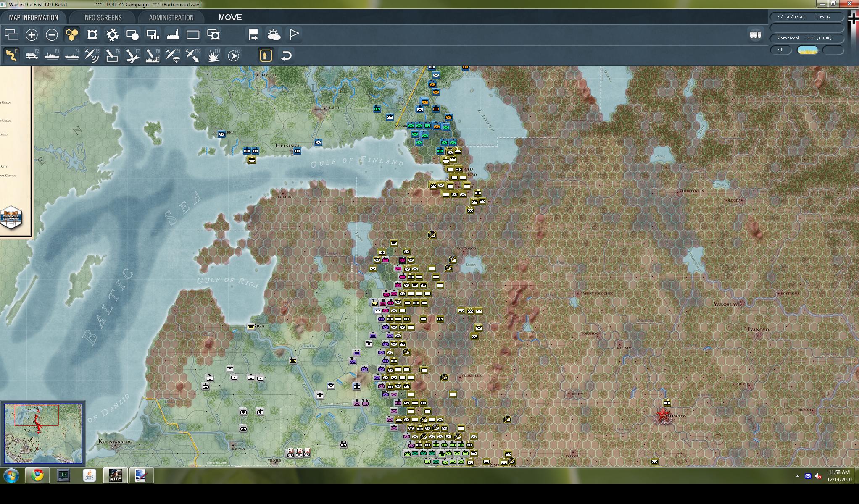Click the pennant flag icon

click(x=294, y=34)
